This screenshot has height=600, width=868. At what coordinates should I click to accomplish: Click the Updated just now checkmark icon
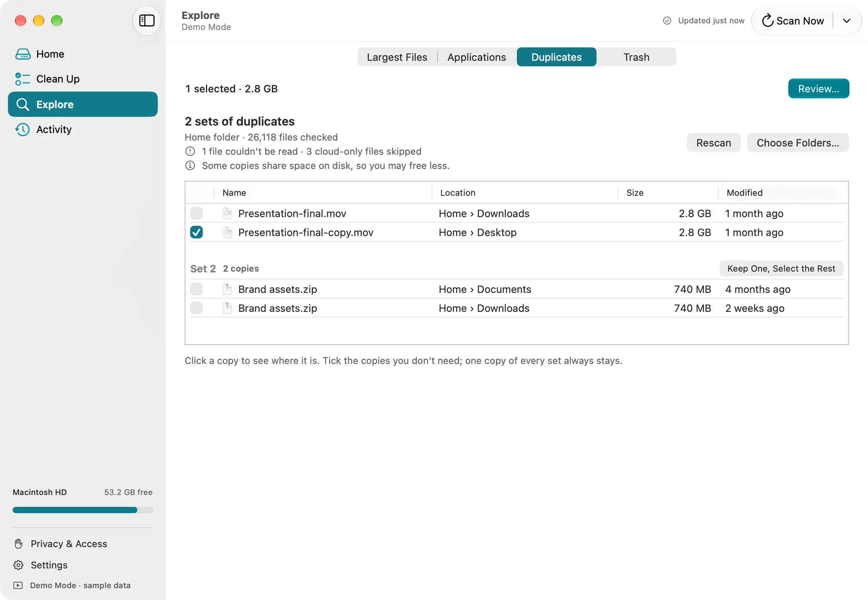(x=667, y=21)
